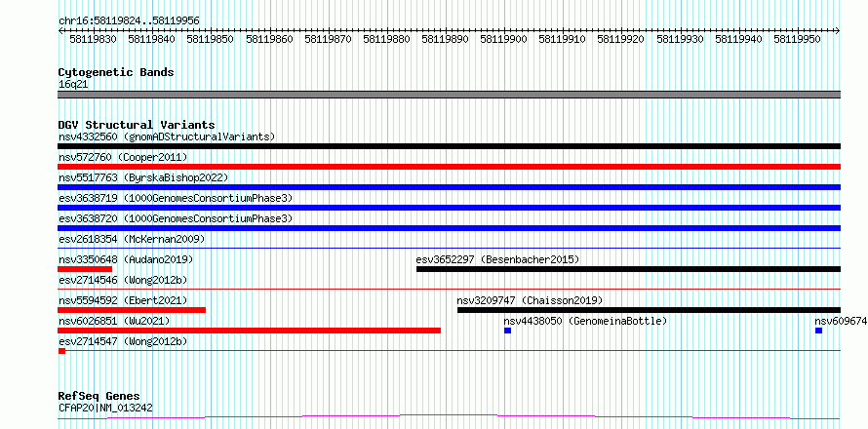Click small red esv2714547 square marker
Viewport: 868px width, 429px height.
click(61, 351)
